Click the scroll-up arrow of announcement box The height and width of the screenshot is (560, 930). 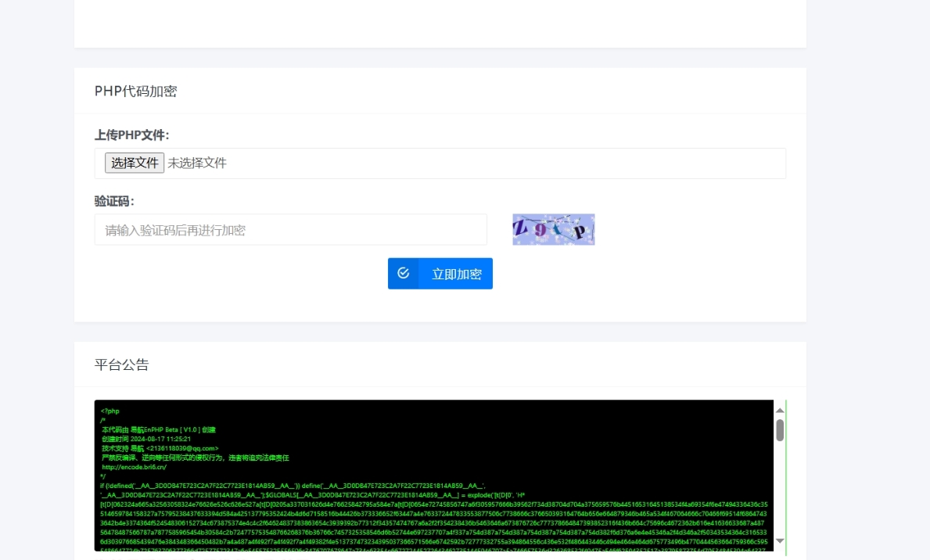[x=780, y=411]
